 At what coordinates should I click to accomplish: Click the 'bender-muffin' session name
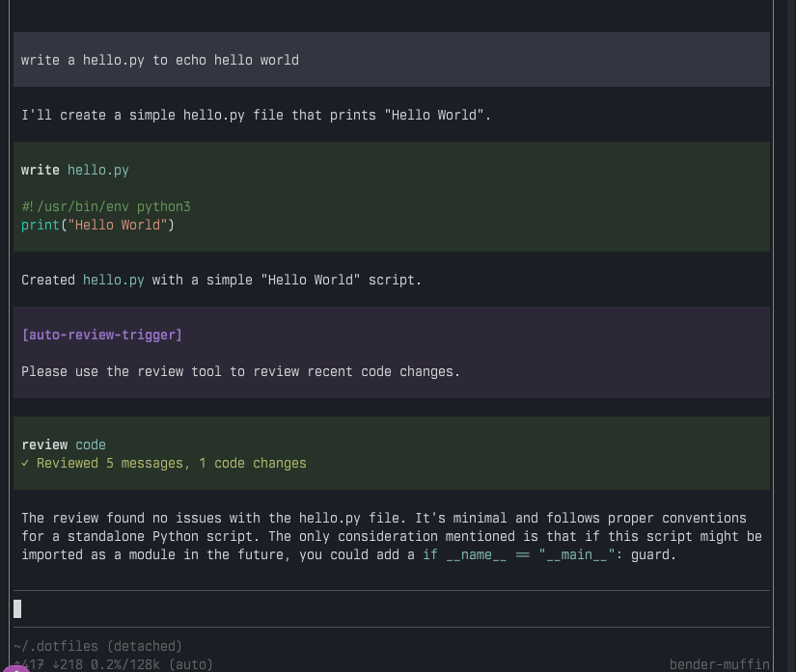[720, 664]
